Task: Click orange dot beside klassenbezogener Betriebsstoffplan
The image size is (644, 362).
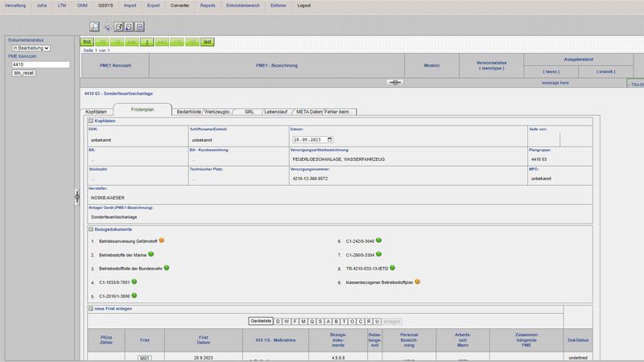Action: point(417,282)
